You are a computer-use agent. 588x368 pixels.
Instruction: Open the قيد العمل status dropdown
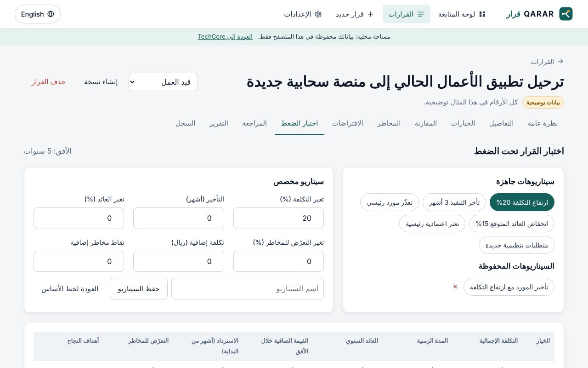click(x=163, y=82)
